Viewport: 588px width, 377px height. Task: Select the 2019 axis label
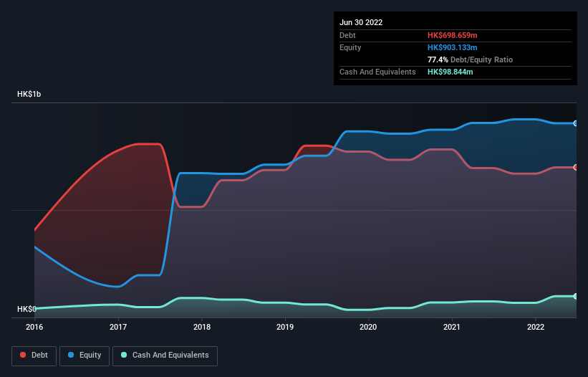(x=285, y=327)
